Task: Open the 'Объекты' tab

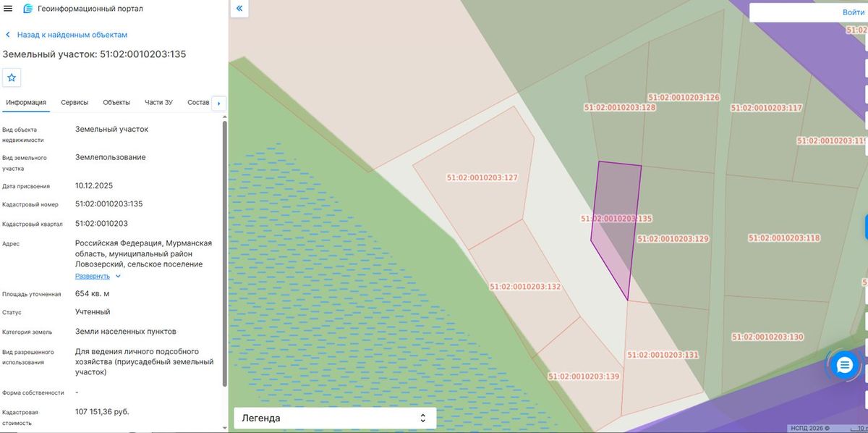Action: coord(116,102)
